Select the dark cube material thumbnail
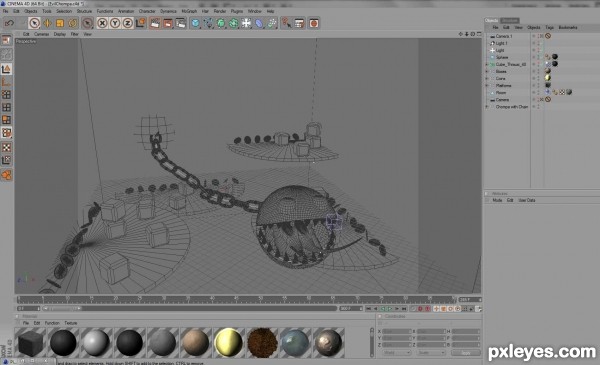The width and height of the screenshot is (600, 365). (x=31, y=343)
